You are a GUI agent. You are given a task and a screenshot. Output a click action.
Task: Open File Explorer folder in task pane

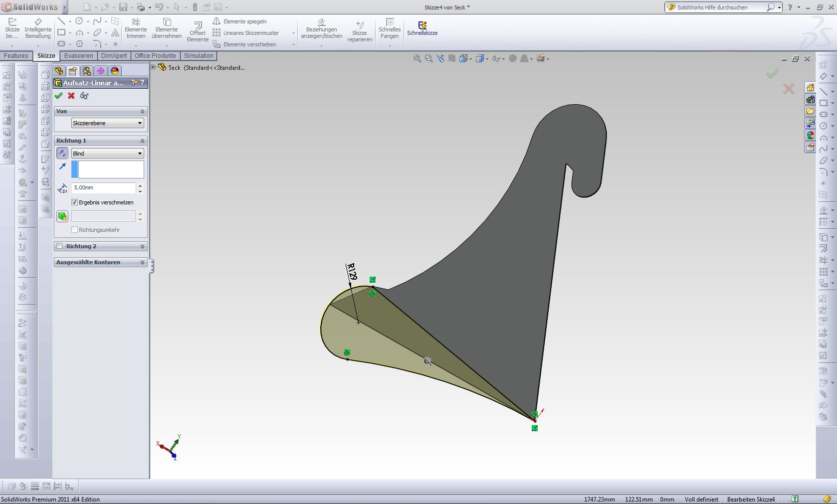(x=811, y=111)
